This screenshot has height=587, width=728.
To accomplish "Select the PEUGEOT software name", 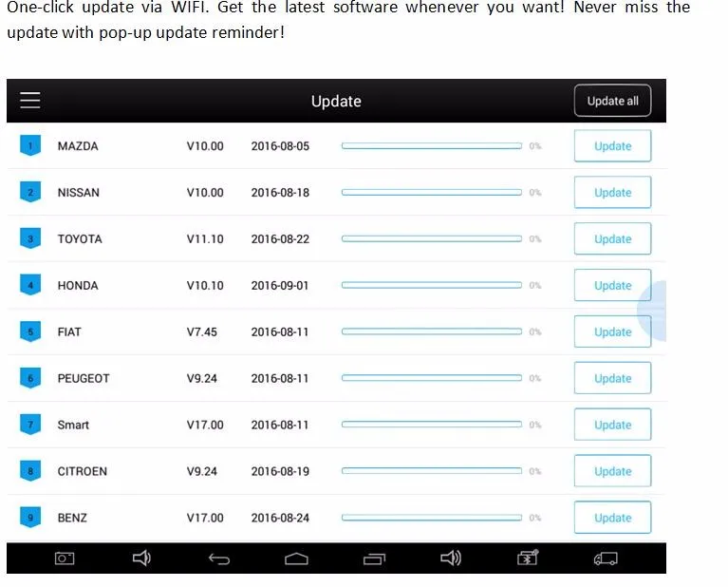I will point(84,378).
